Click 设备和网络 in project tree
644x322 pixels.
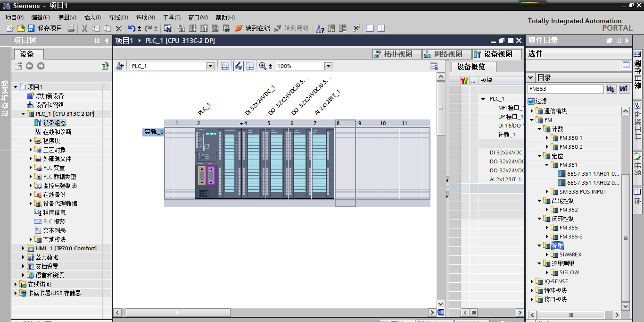pos(45,105)
